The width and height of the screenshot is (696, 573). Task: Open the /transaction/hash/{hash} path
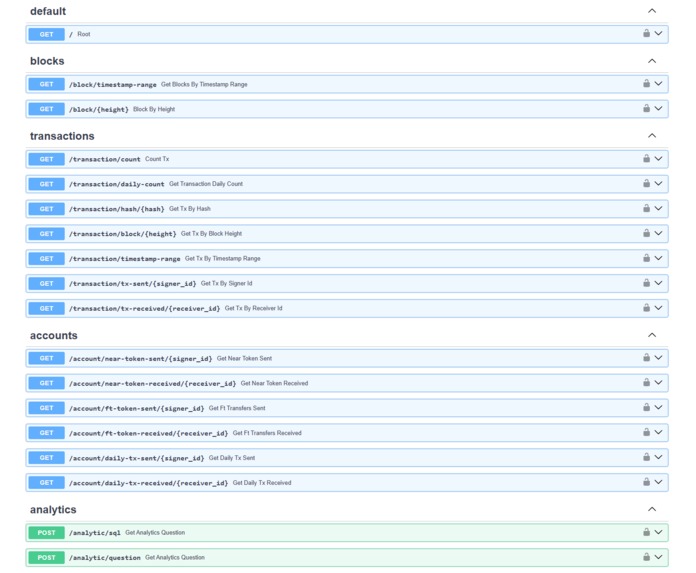(116, 209)
